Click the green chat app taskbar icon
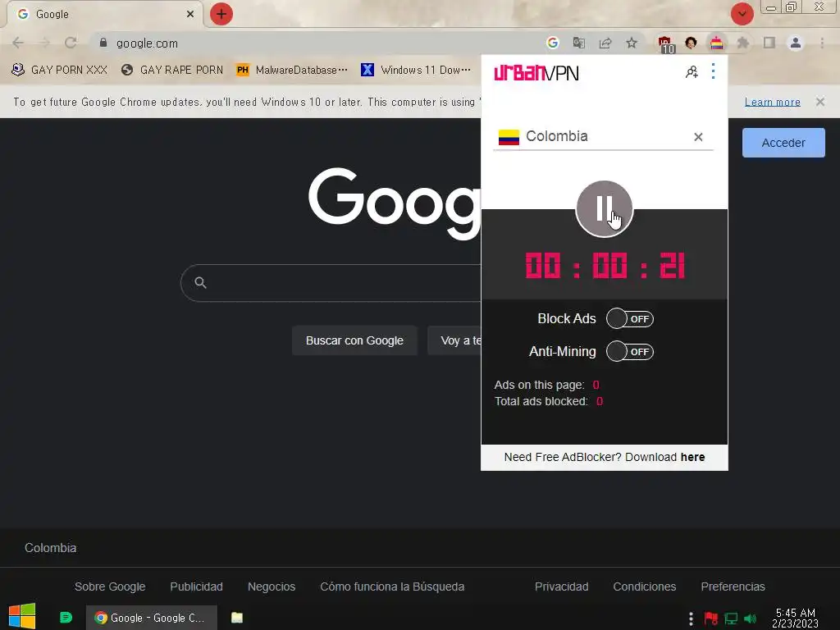Image resolution: width=840 pixels, height=630 pixels. point(66,618)
